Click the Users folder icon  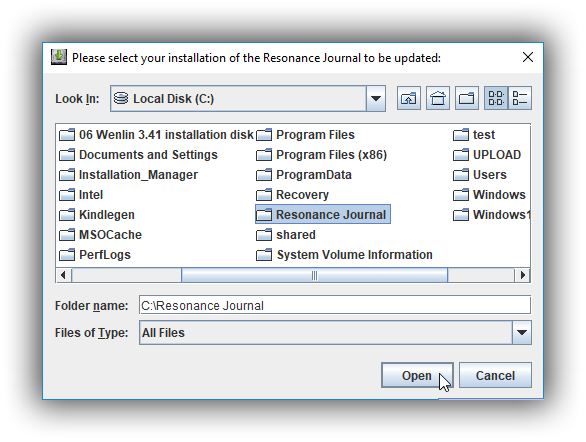coord(461,175)
